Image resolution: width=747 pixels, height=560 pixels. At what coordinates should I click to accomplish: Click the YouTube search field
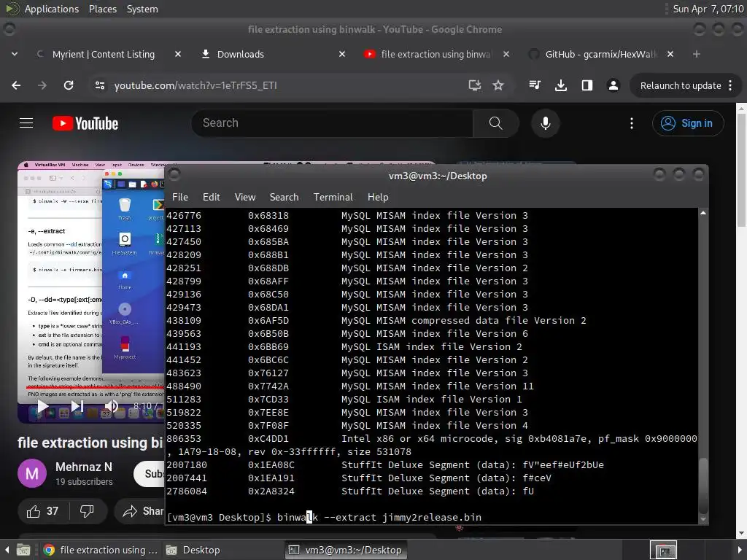coord(332,123)
